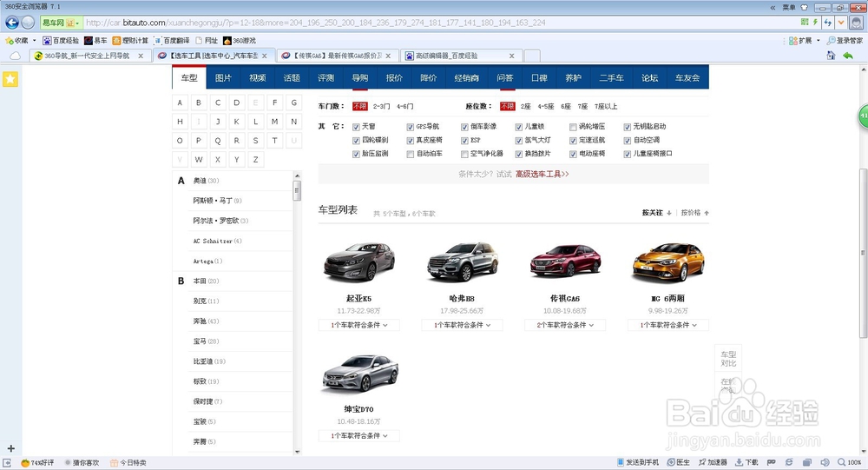Viewport: 868px width, 470px height.
Task: Sort car list 按价格
Action: pyautogui.click(x=694, y=213)
